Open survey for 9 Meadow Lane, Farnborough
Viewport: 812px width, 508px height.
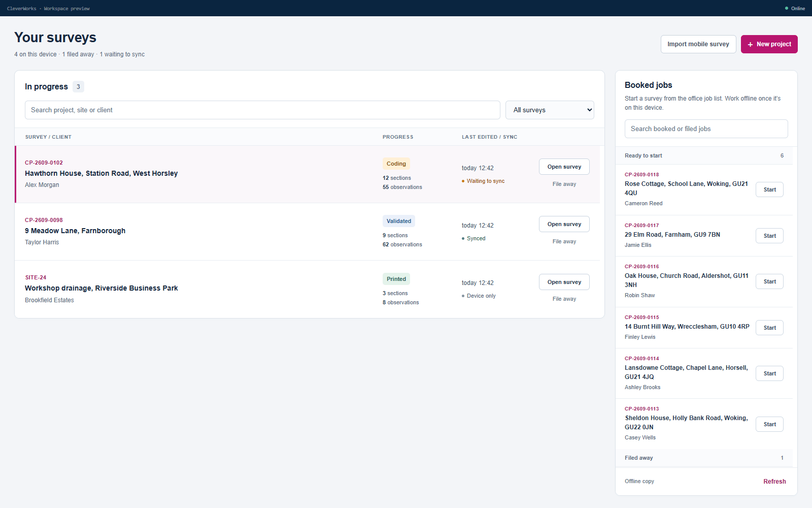point(564,224)
